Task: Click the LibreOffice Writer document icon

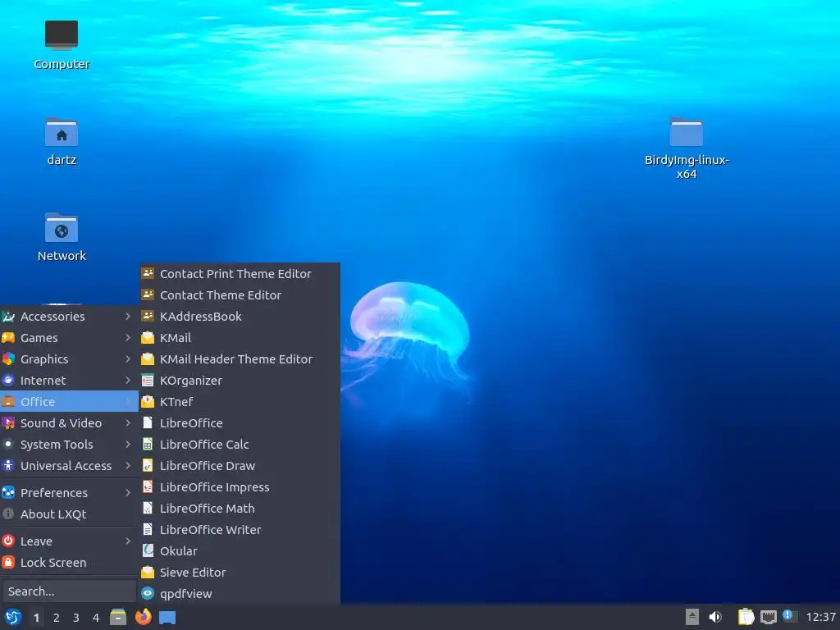Action: click(148, 530)
